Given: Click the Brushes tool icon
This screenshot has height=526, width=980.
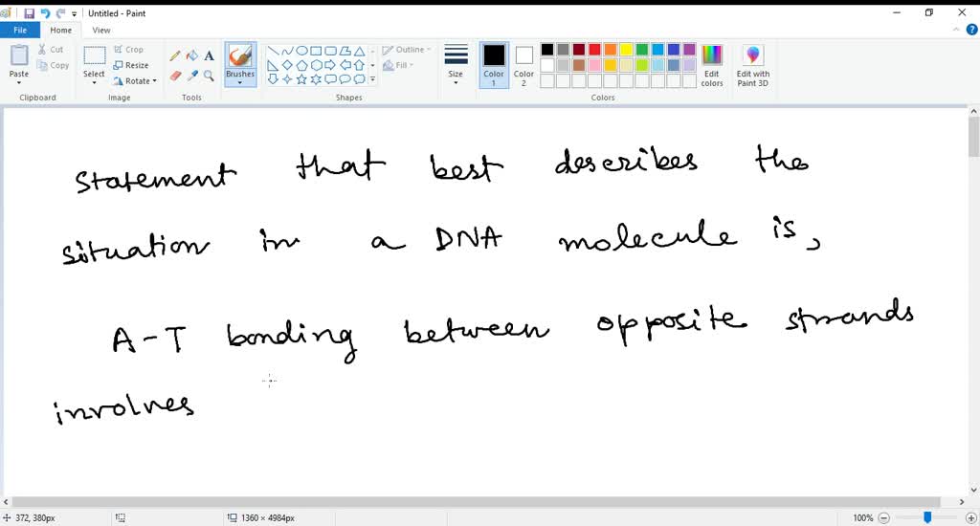Looking at the screenshot, I should (x=240, y=56).
